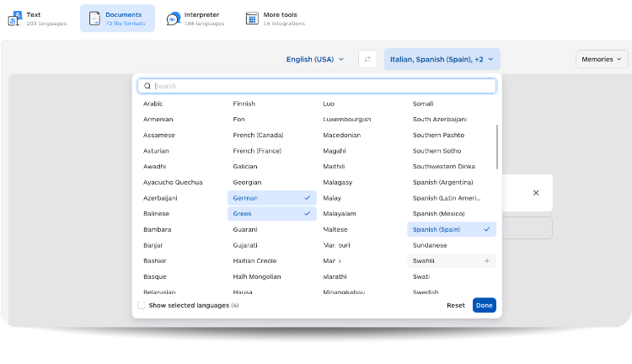The width and height of the screenshot is (632, 364).
Task: Click the More tools grid icon
Action: [252, 19]
